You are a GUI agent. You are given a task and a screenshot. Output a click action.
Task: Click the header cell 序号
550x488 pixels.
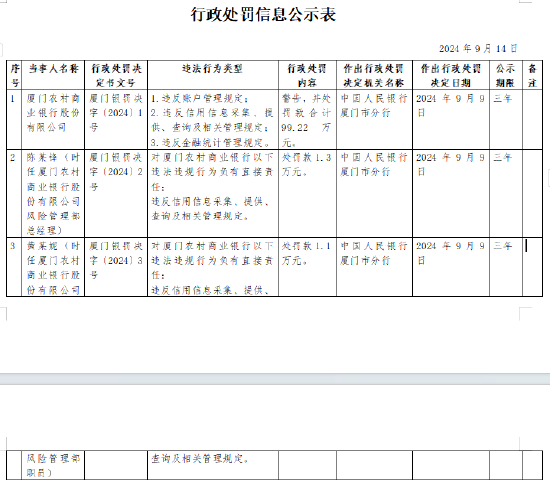14,75
